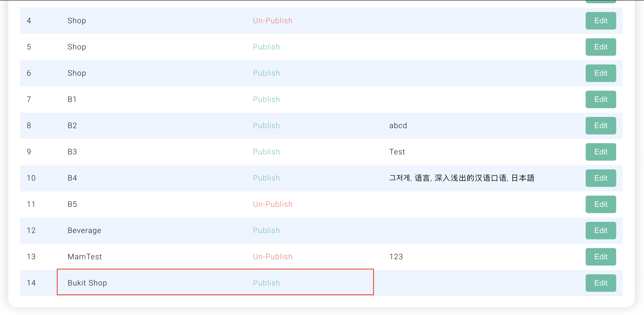Select the Bukit Shop name cell
The image size is (644, 315).
click(87, 283)
